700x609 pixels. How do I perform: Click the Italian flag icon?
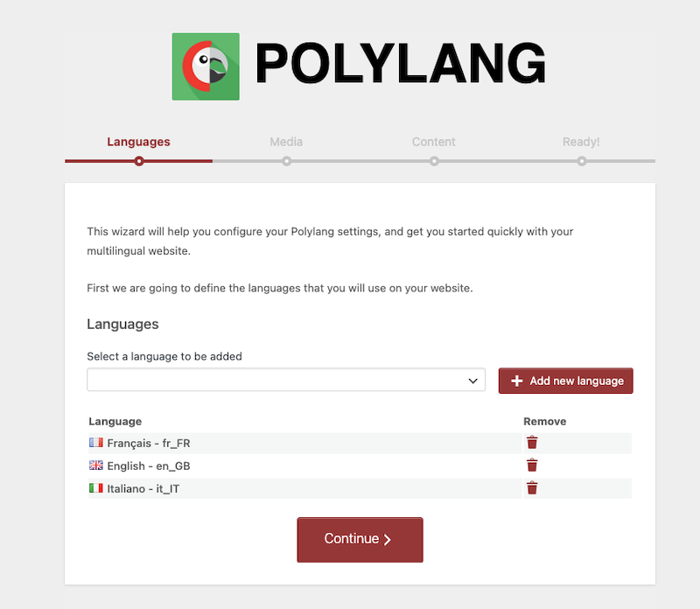click(96, 488)
